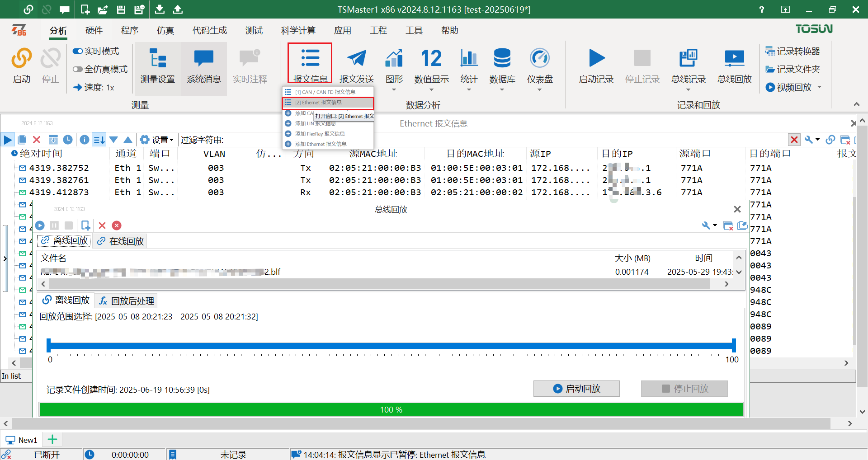Viewport: 868px width, 460px height.
Task: Expand dropdown under 数据库
Action: pyautogui.click(x=502, y=89)
